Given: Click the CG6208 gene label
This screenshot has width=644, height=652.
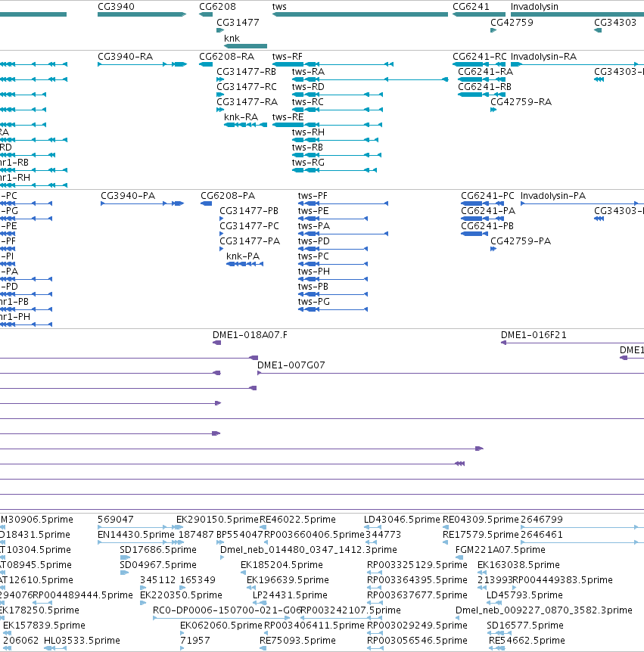Looking at the screenshot, I should click(x=217, y=7).
